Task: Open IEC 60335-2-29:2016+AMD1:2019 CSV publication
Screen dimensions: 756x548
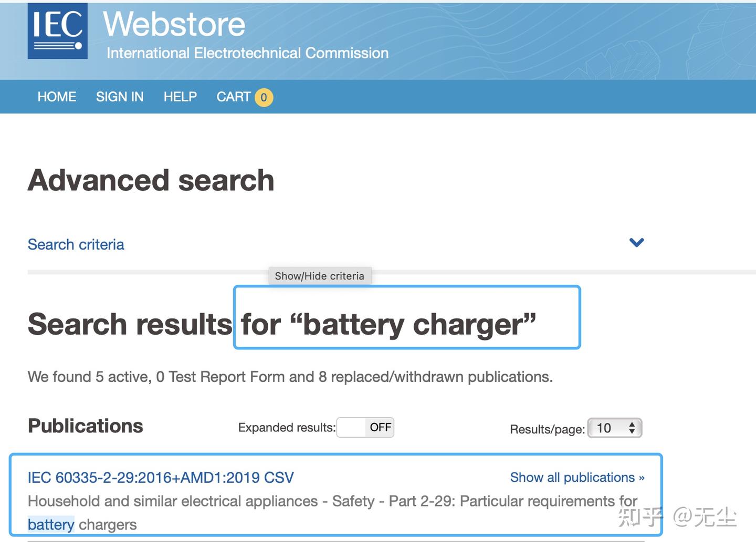Action: 161,477
